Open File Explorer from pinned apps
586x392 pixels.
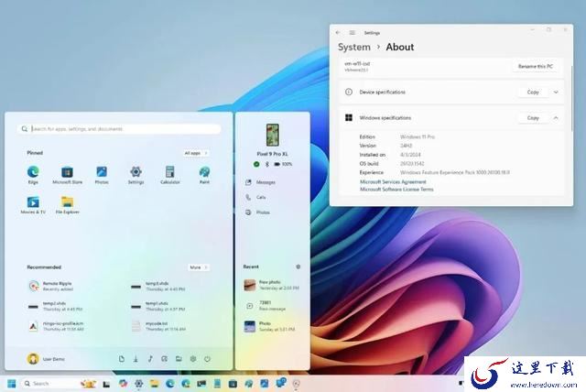coord(67,205)
